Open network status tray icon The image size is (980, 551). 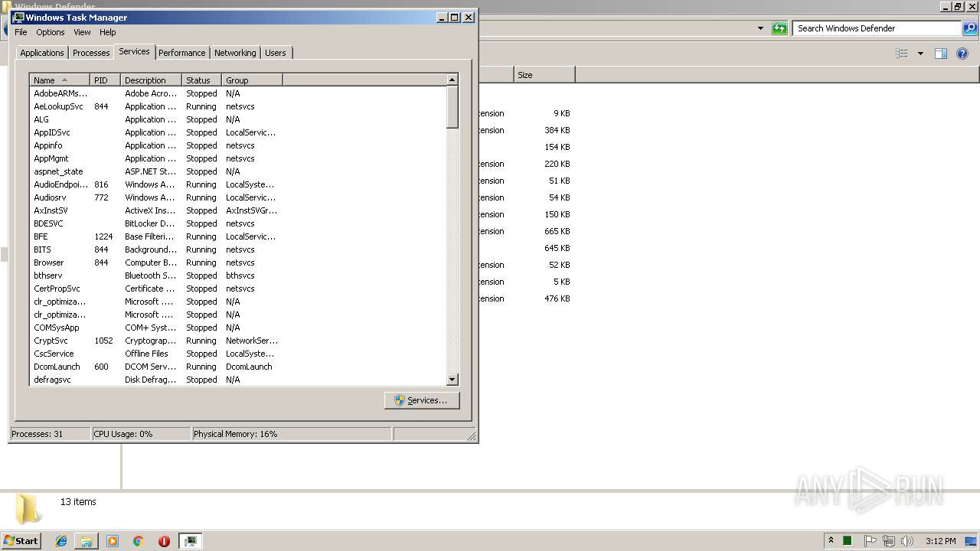pyautogui.click(x=889, y=541)
